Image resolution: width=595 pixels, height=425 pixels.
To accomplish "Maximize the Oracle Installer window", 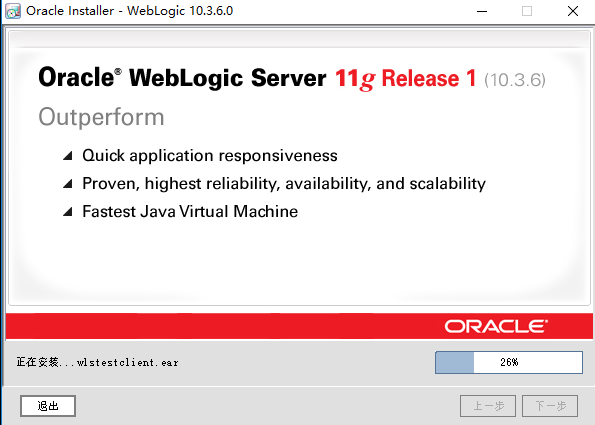I will click(x=527, y=11).
